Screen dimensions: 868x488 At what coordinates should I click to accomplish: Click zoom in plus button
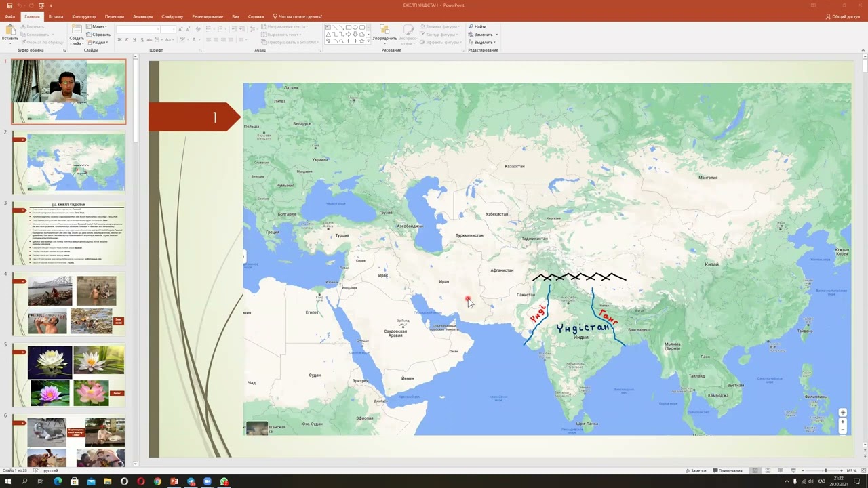[x=841, y=470]
